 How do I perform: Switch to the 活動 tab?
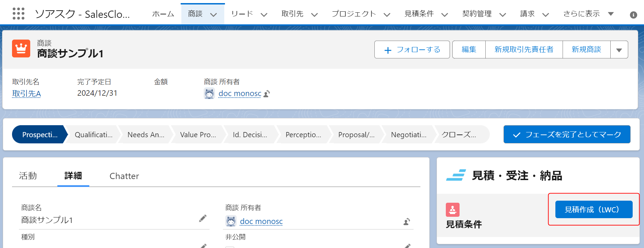(28, 176)
